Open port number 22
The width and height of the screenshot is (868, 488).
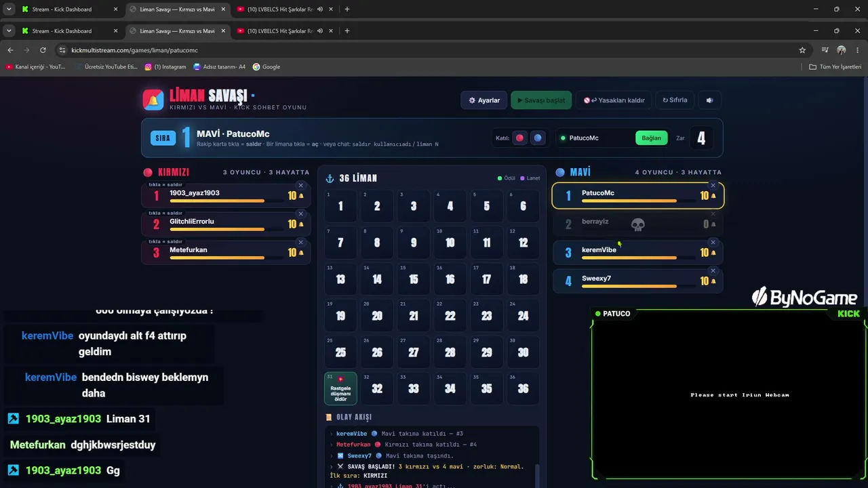click(450, 316)
